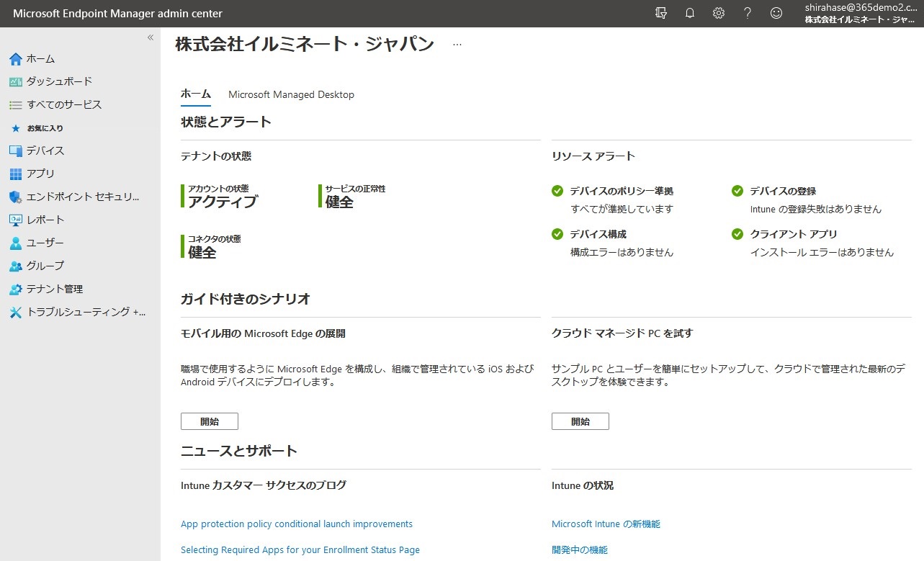
Task: Click green check beside クライアント アプリ
Action: click(737, 234)
